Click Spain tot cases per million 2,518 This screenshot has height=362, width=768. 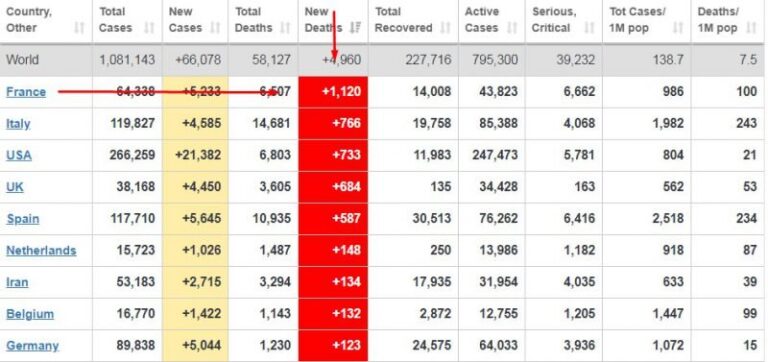point(667,219)
